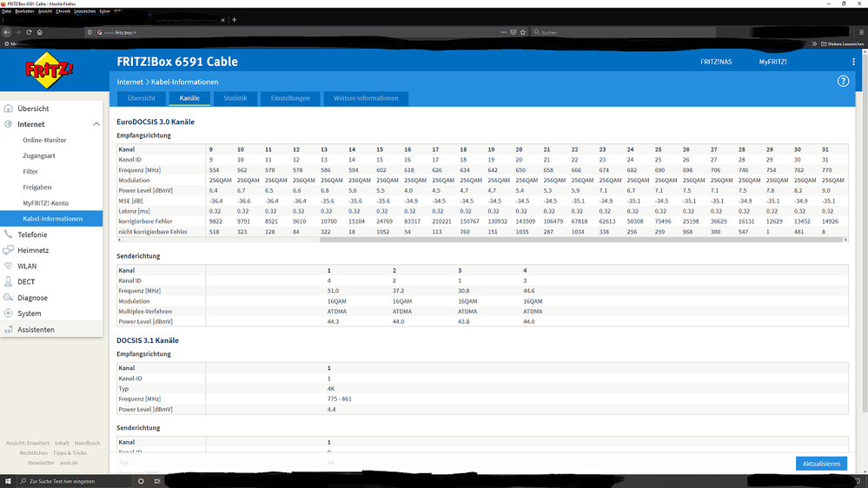Open the MyFRITZ! header link
The width and height of the screenshot is (868, 488).
[772, 62]
